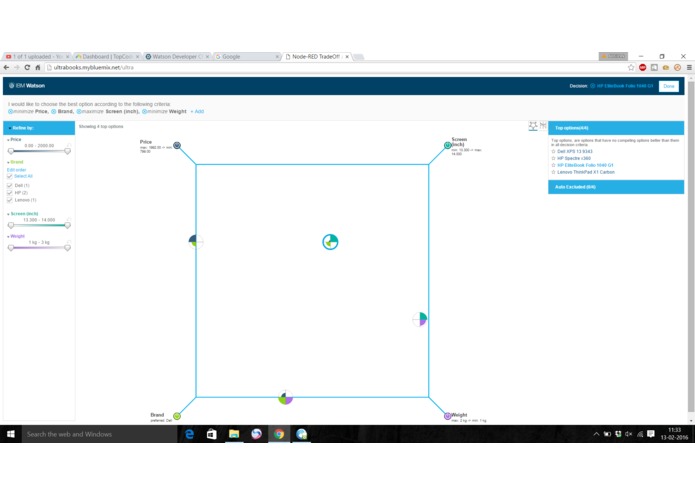Viewport: 695px width, 494px height.
Task: Collapse the Screen (inch) filter section
Action: (8, 214)
